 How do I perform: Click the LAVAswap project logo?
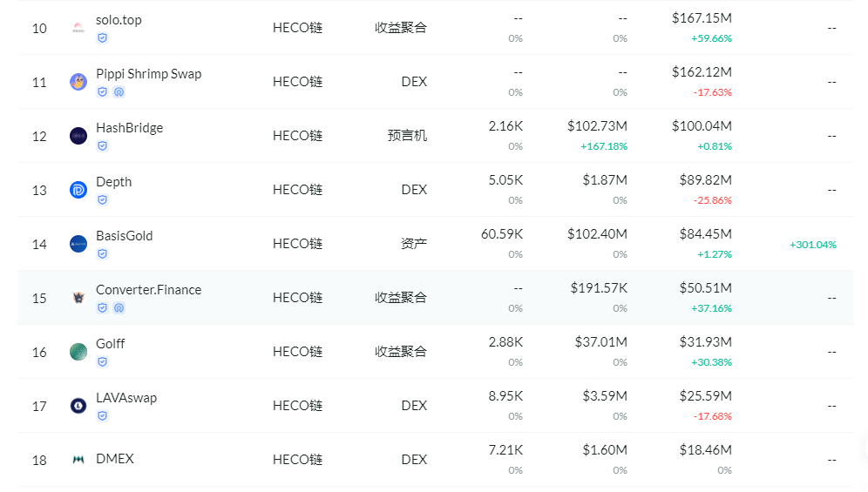click(78, 406)
